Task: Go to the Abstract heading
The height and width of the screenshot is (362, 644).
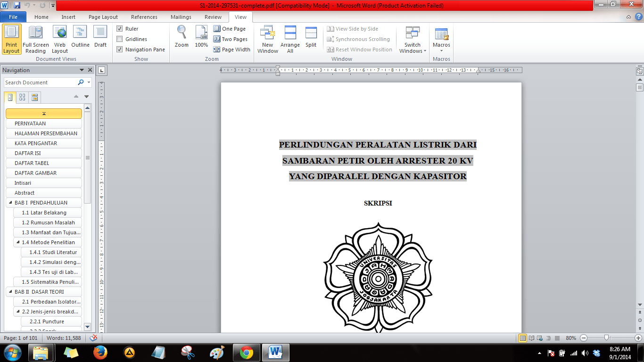Action: coord(44,193)
